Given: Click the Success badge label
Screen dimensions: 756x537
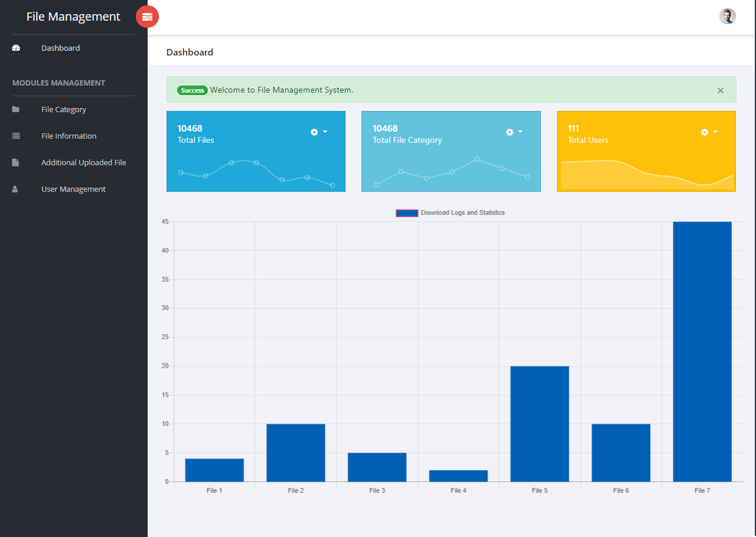Looking at the screenshot, I should click(x=193, y=90).
